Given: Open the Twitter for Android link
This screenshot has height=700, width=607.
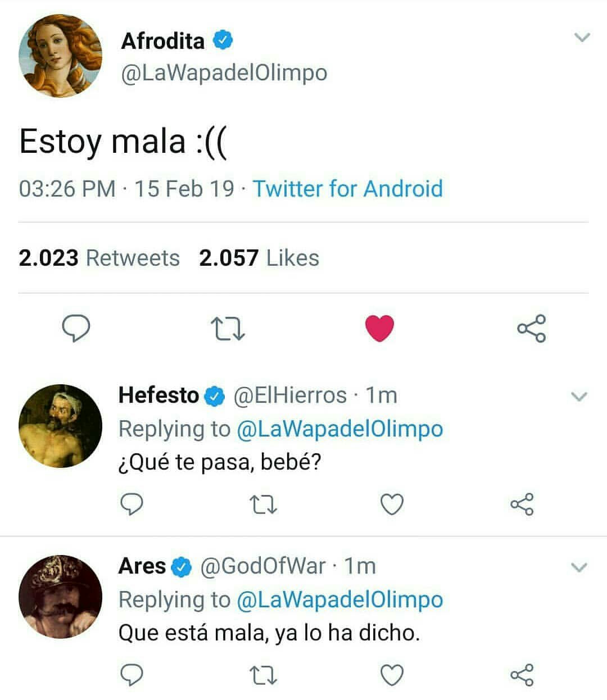Looking at the screenshot, I should pos(347,189).
